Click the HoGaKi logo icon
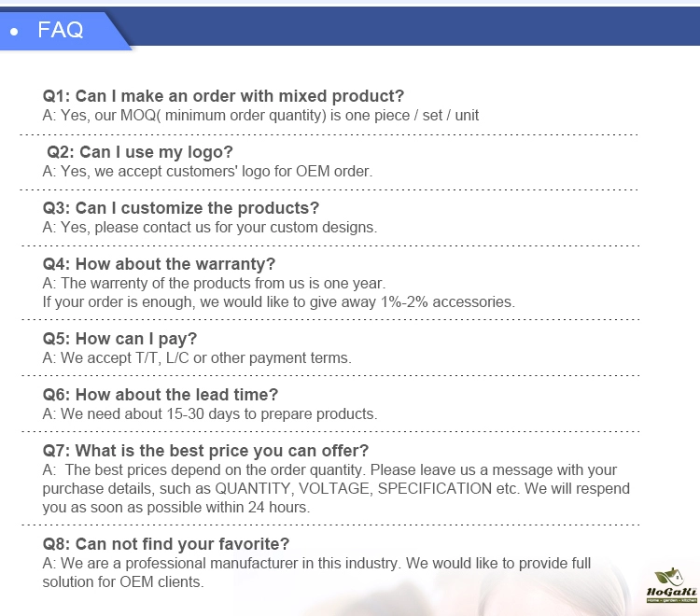The image size is (700, 616). [x=671, y=585]
